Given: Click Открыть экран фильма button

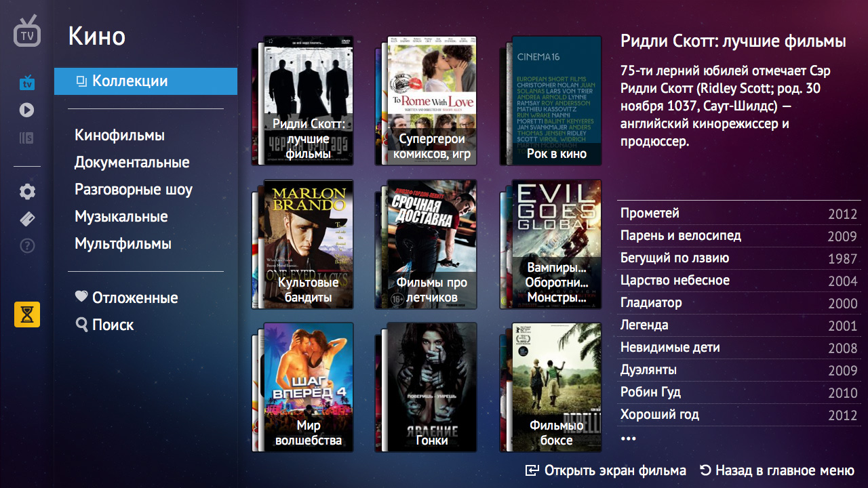Looking at the screenshot, I should point(606,470).
